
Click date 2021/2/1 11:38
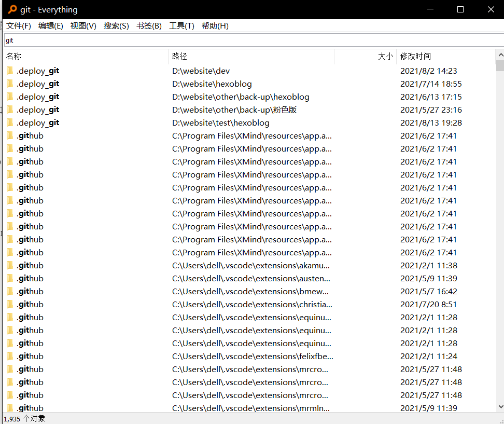coord(429,265)
